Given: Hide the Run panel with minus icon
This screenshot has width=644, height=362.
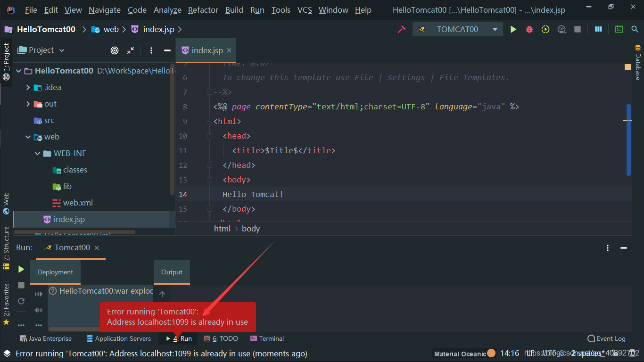Looking at the screenshot, I should (x=624, y=248).
